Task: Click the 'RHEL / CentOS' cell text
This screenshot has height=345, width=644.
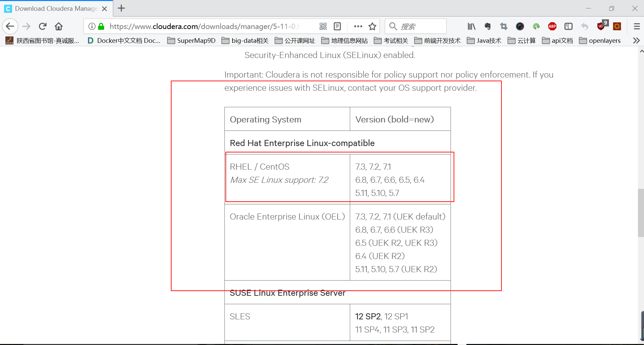Action: click(259, 167)
